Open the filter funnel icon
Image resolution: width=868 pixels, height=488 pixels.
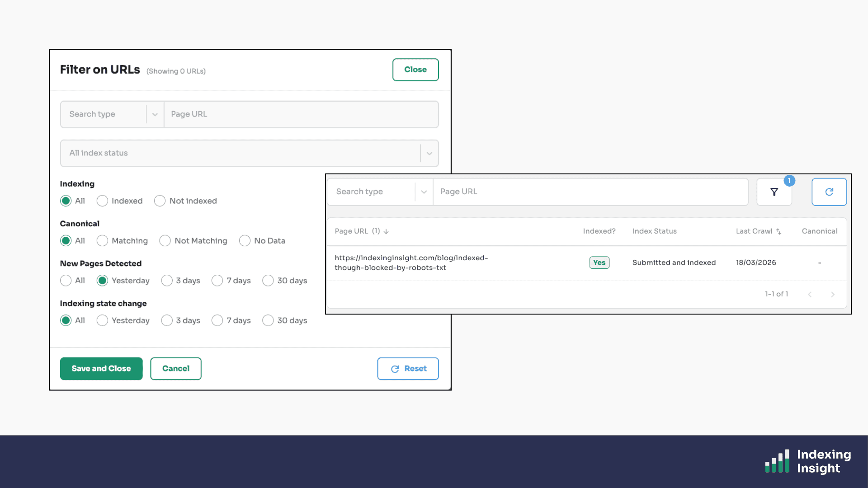pyautogui.click(x=774, y=192)
